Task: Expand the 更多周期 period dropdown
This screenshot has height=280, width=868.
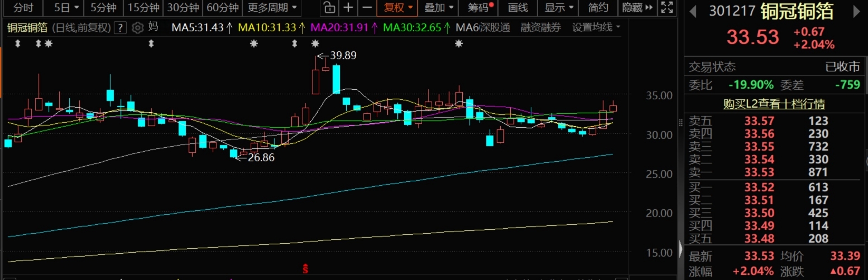Action: click(272, 8)
